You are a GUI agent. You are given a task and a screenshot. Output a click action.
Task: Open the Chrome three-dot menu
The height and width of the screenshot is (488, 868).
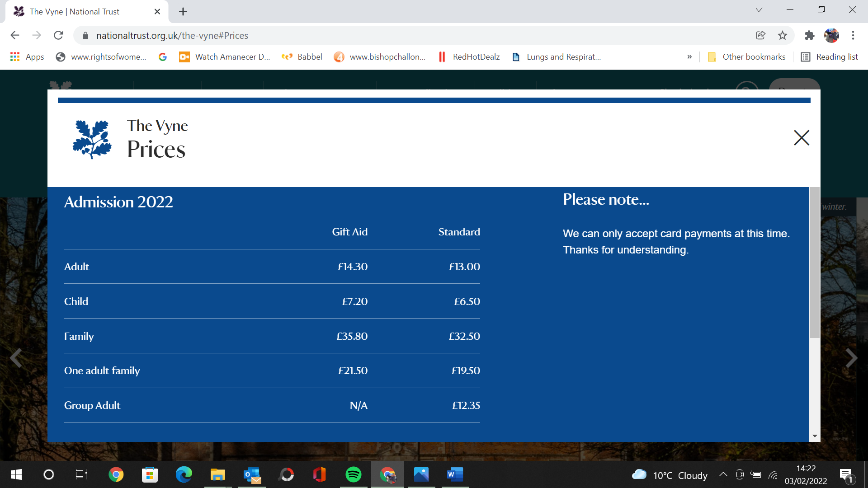(x=853, y=35)
